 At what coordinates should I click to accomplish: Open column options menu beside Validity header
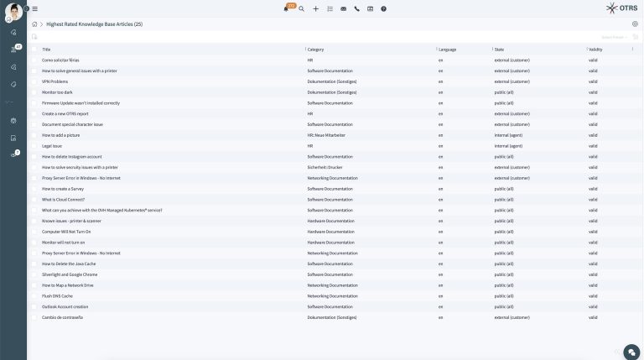coord(632,50)
